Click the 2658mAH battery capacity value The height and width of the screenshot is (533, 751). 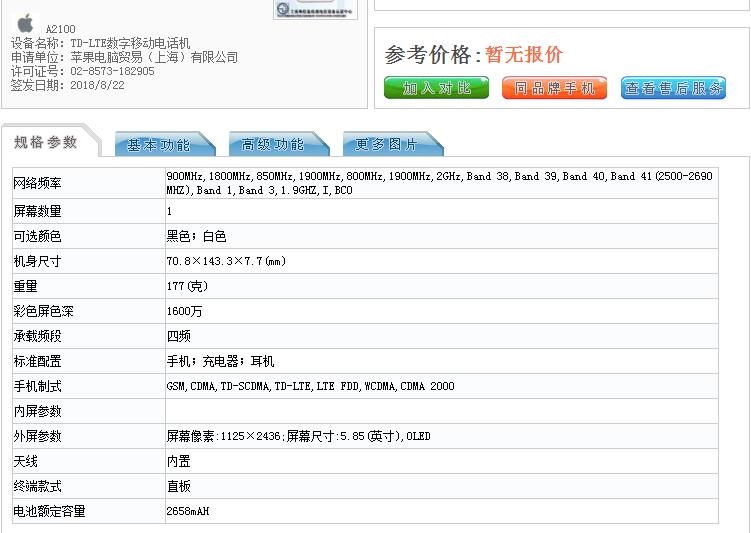[x=188, y=511]
